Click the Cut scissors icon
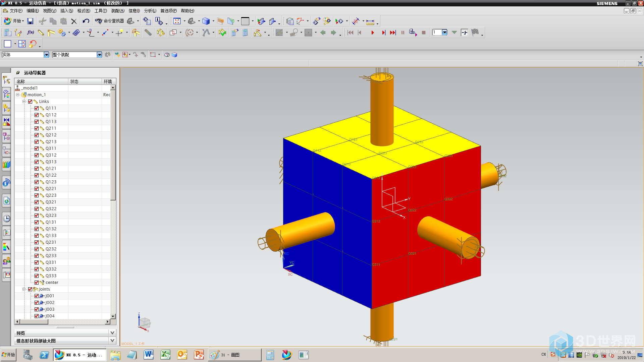644x362 pixels. (x=43, y=21)
